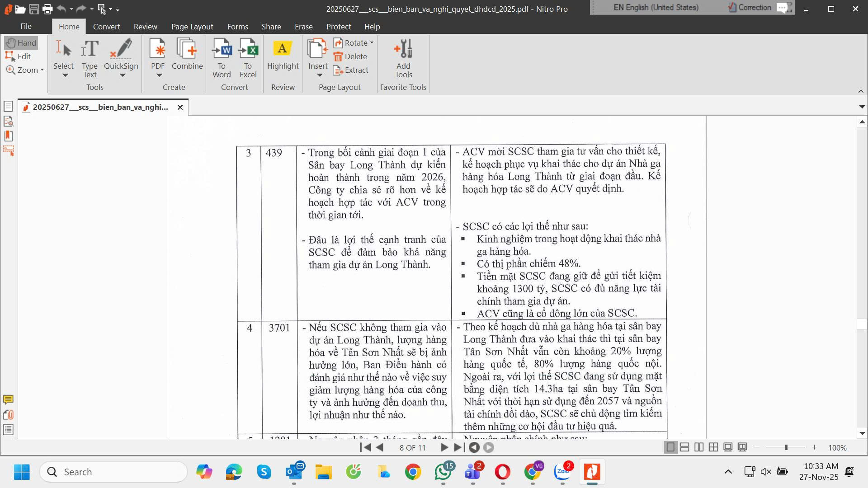Click the Combine files icon
The image size is (868, 488).
click(187, 49)
